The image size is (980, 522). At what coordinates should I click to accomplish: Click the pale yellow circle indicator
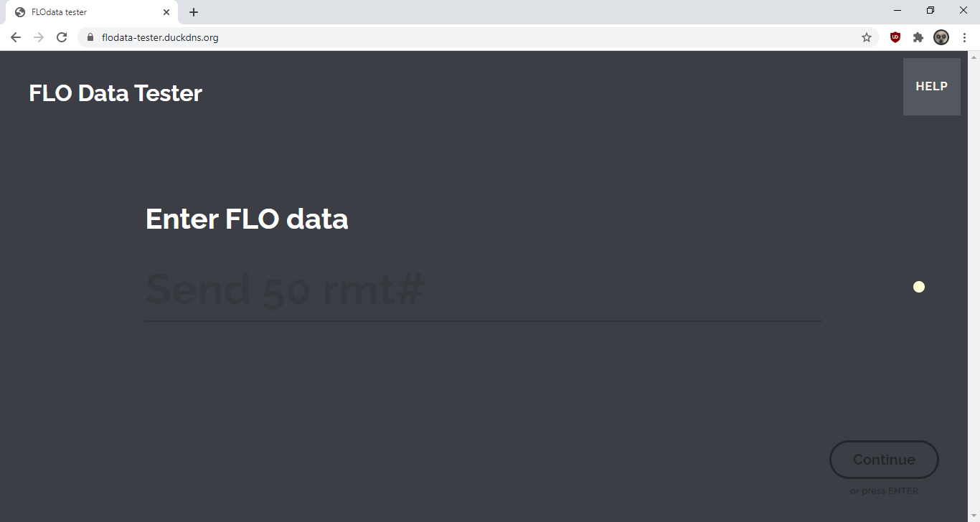(x=919, y=288)
